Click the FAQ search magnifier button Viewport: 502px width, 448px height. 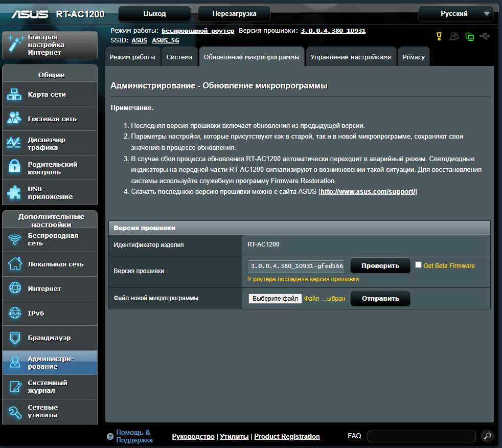(x=487, y=436)
